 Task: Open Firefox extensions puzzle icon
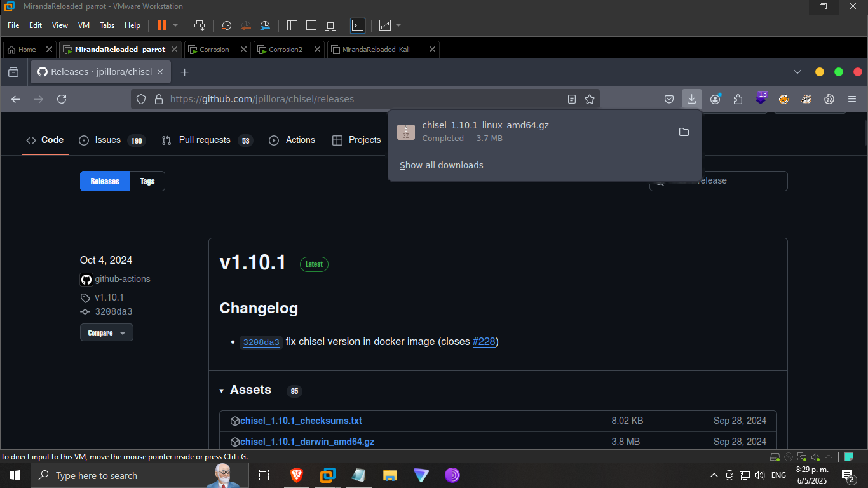click(738, 99)
